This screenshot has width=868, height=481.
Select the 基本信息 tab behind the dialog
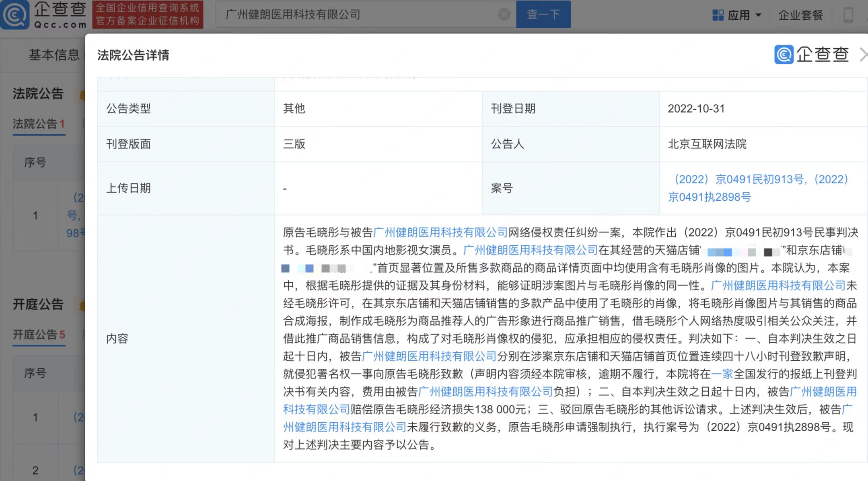point(54,55)
